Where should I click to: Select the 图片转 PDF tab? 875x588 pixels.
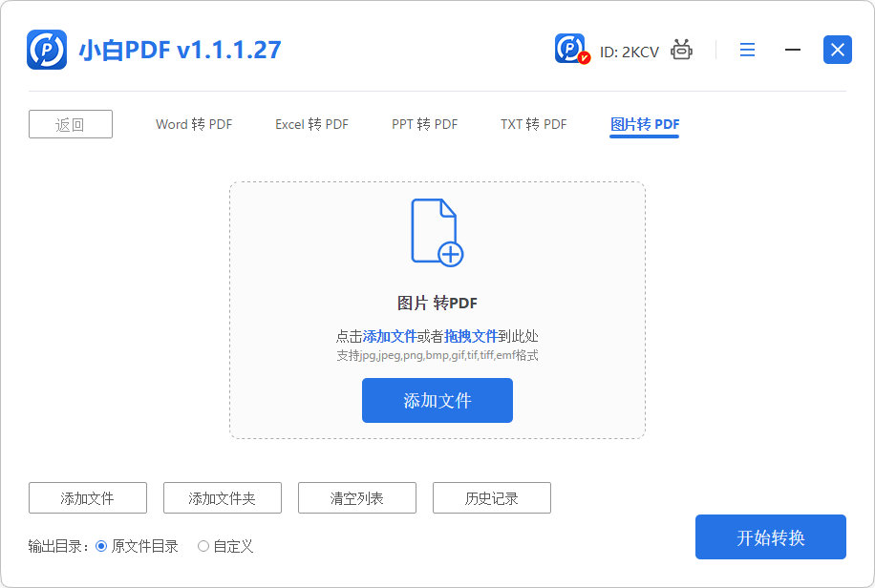[645, 124]
